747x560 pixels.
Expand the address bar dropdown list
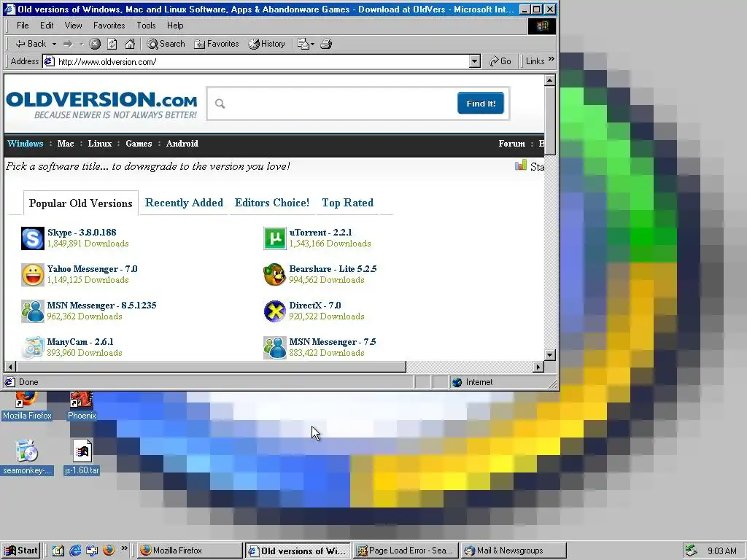[x=474, y=61]
